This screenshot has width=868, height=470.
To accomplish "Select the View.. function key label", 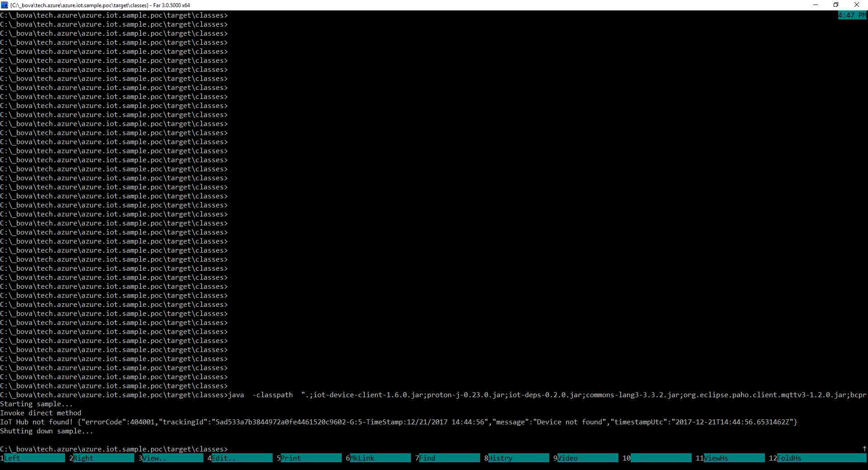I will [x=170, y=458].
